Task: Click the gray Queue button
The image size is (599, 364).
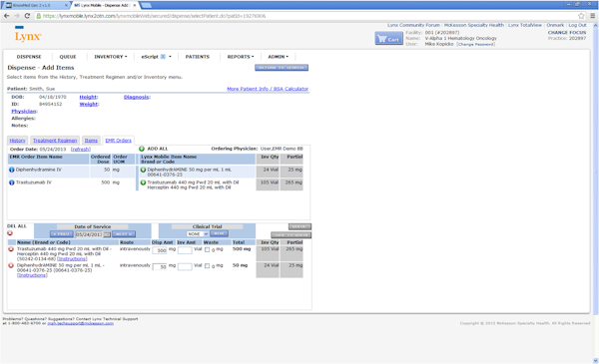Action: [x=299, y=226]
